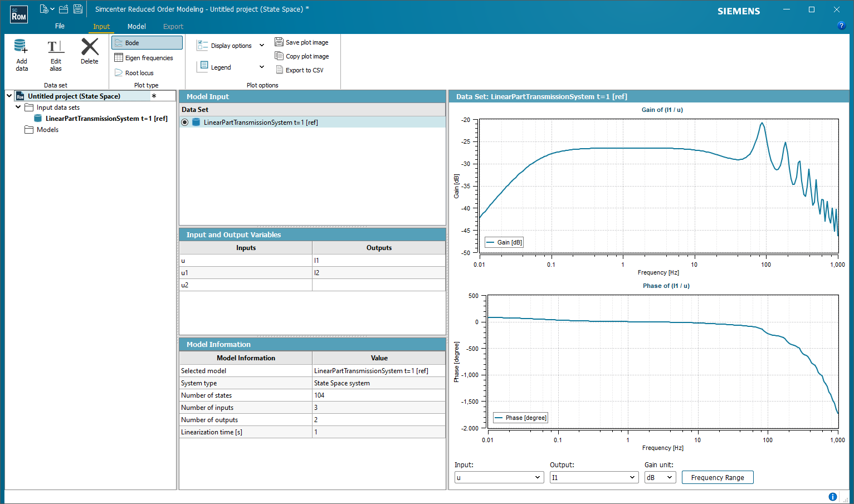Screen dimensions: 854x504
Task: Click the Linearization time [s] row
Action: tap(313, 432)
